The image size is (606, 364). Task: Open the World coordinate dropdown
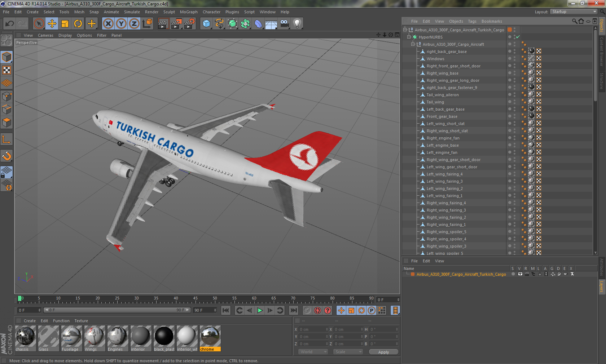[x=313, y=352]
